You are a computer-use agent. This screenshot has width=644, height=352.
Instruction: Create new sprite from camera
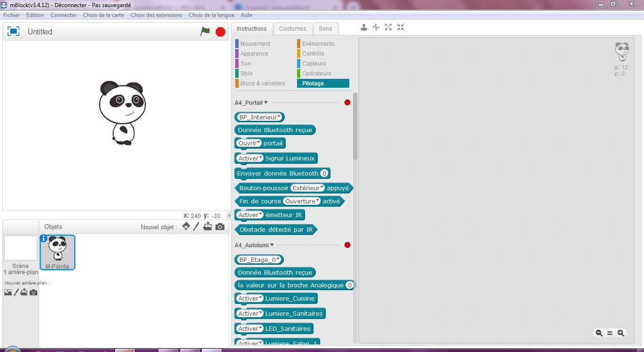(220, 227)
